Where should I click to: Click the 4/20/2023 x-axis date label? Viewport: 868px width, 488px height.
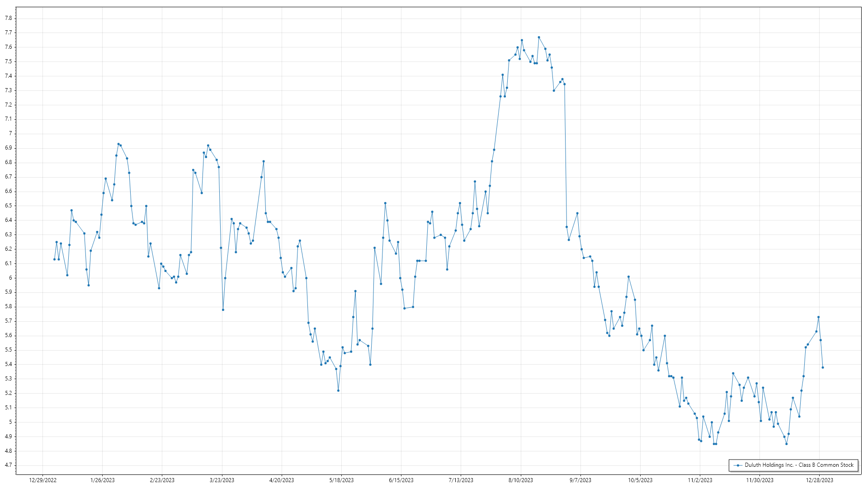pos(282,480)
